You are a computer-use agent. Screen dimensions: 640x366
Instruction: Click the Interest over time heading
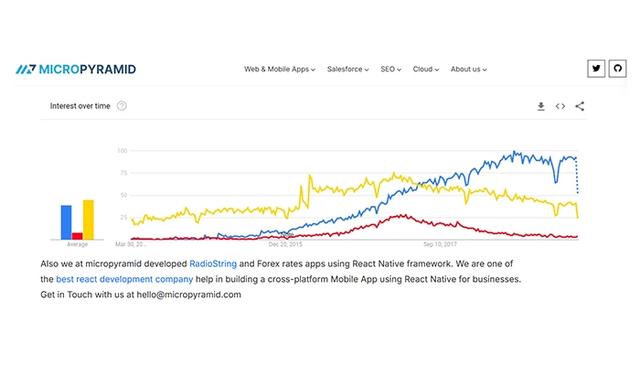pos(80,106)
